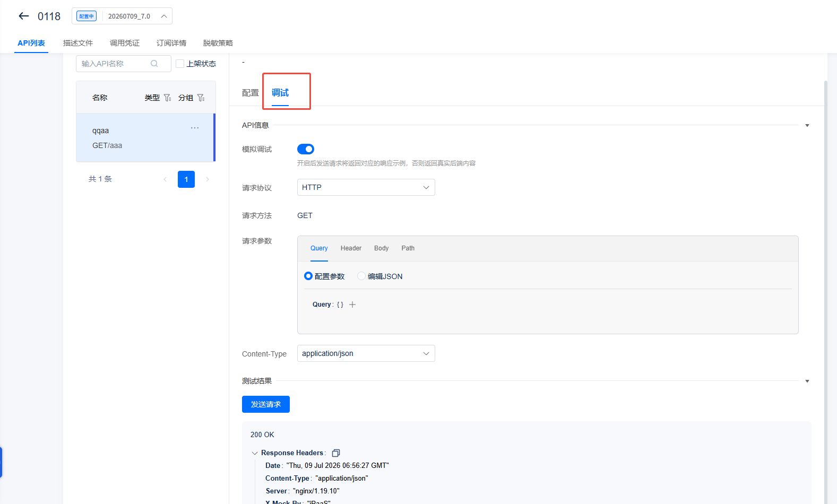Select the 配置参数 radio option
This screenshot has width=837, height=504.
coord(308,276)
